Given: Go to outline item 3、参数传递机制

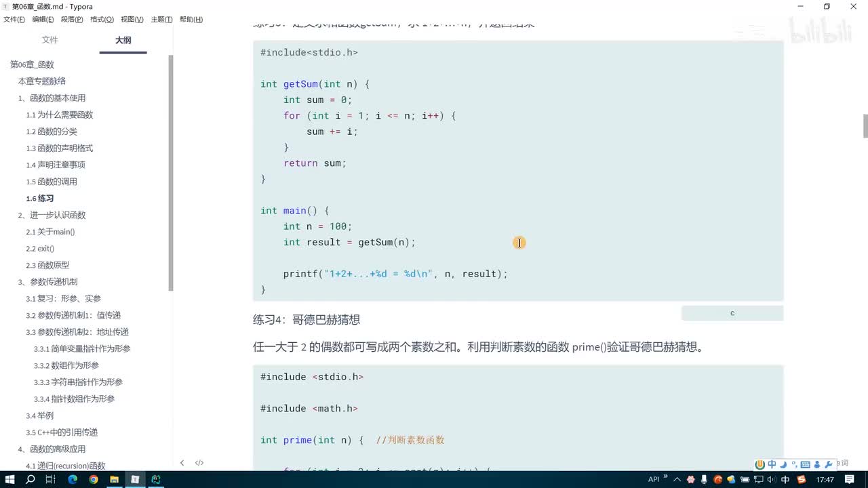Looking at the screenshot, I should [47, 282].
